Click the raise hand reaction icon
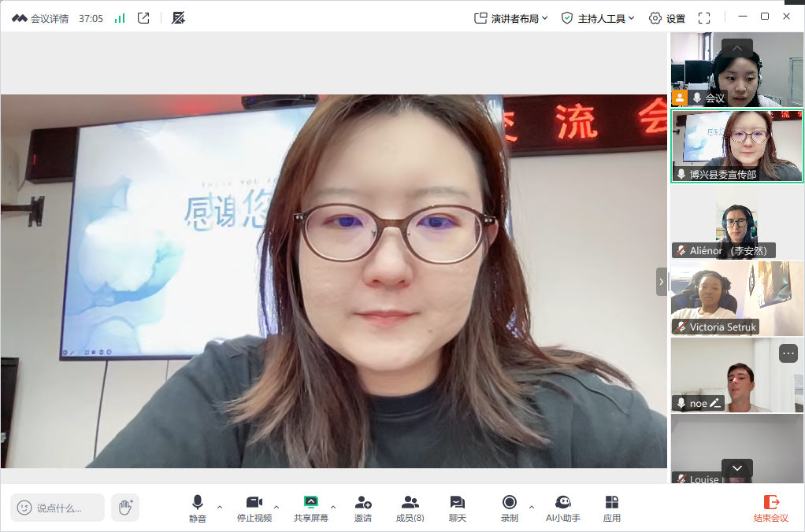 (124, 508)
